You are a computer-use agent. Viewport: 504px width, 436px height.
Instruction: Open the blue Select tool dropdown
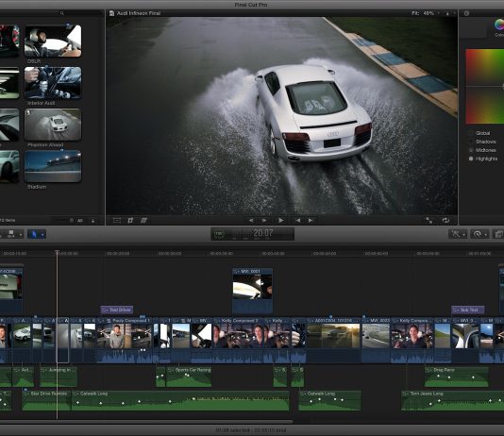pos(37,234)
